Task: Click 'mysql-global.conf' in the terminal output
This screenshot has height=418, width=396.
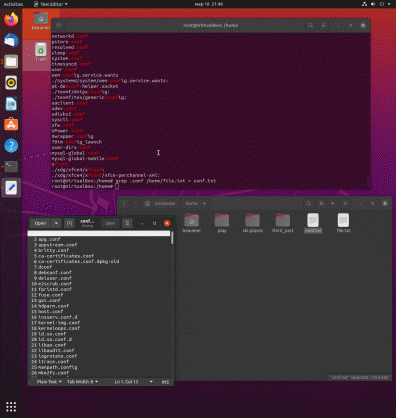Action: tap(75, 153)
